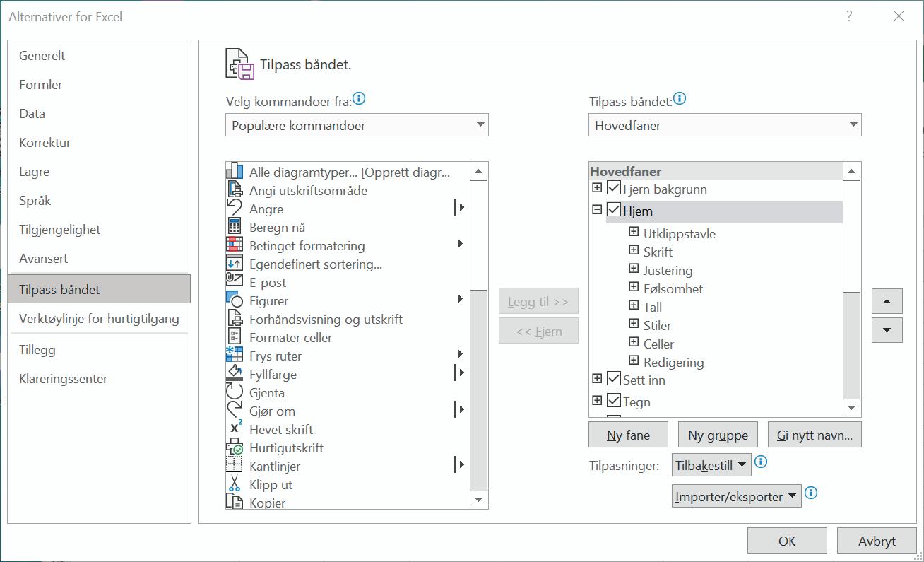This screenshot has width=924, height=562.
Task: Click the Egendefinert sortering icon
Action: 235,264
